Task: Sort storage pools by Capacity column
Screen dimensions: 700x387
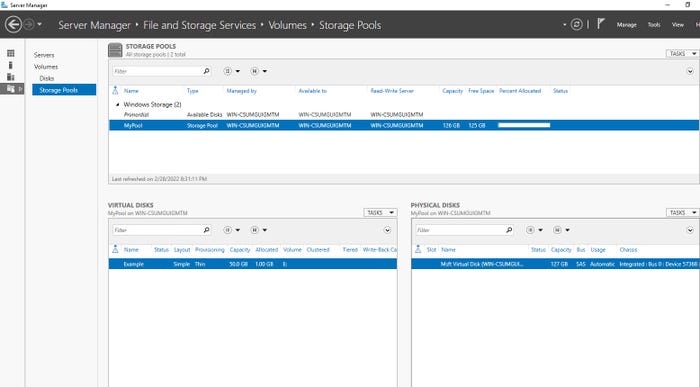Action: [x=452, y=91]
